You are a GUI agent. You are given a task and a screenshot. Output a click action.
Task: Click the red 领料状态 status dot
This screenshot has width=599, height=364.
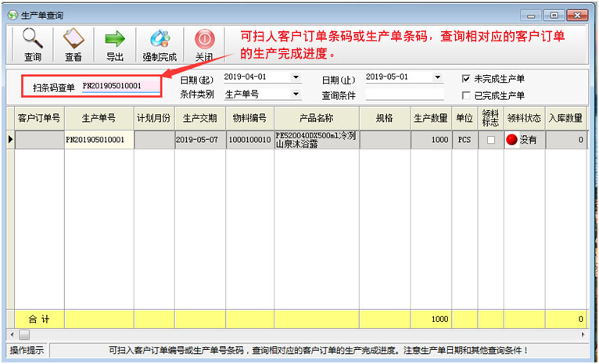[x=511, y=140]
